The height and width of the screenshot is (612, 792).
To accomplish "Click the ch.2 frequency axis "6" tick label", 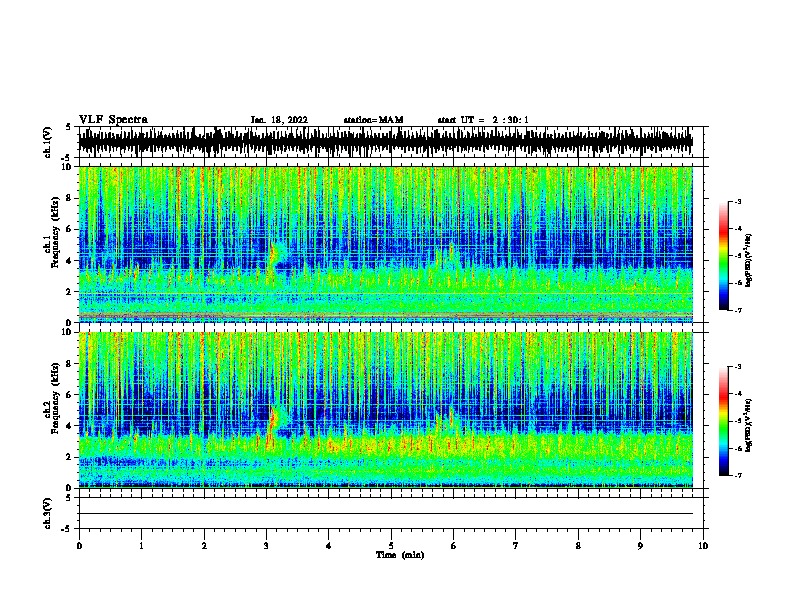I will (70, 395).
